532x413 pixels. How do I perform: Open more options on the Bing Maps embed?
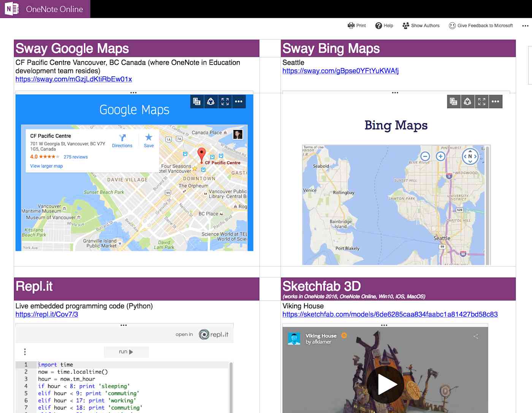[496, 101]
